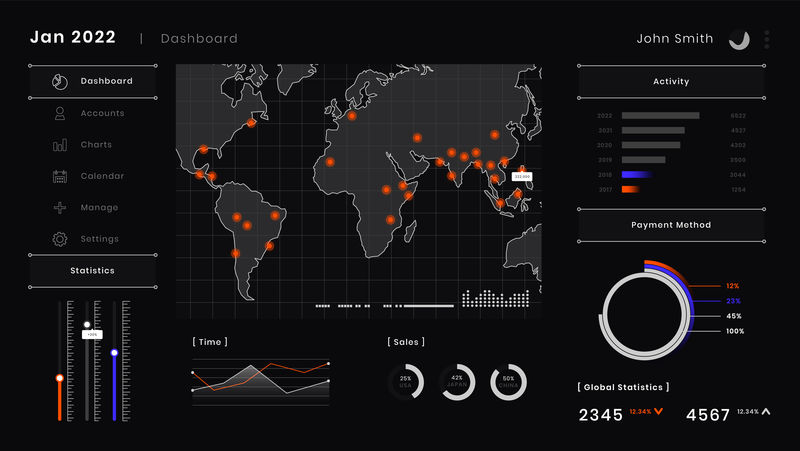
Task: Click the Charts bar graph icon
Action: pyautogui.click(x=60, y=145)
